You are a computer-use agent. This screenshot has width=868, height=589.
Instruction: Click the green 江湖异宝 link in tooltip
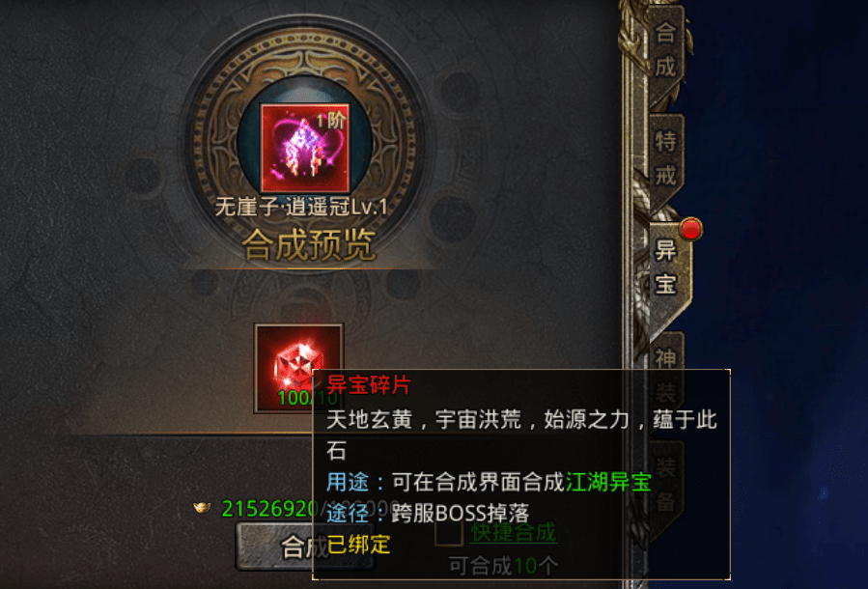[608, 482]
